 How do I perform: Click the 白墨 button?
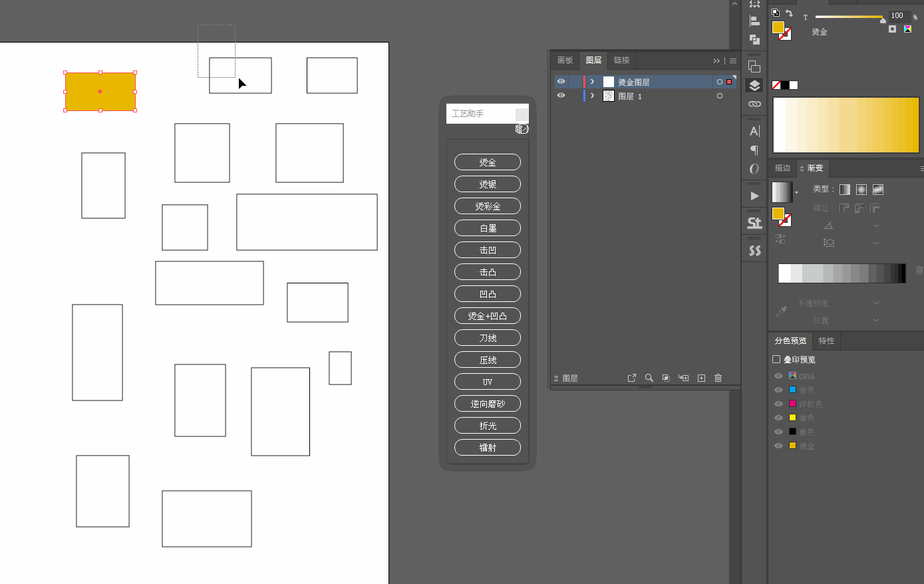click(488, 228)
